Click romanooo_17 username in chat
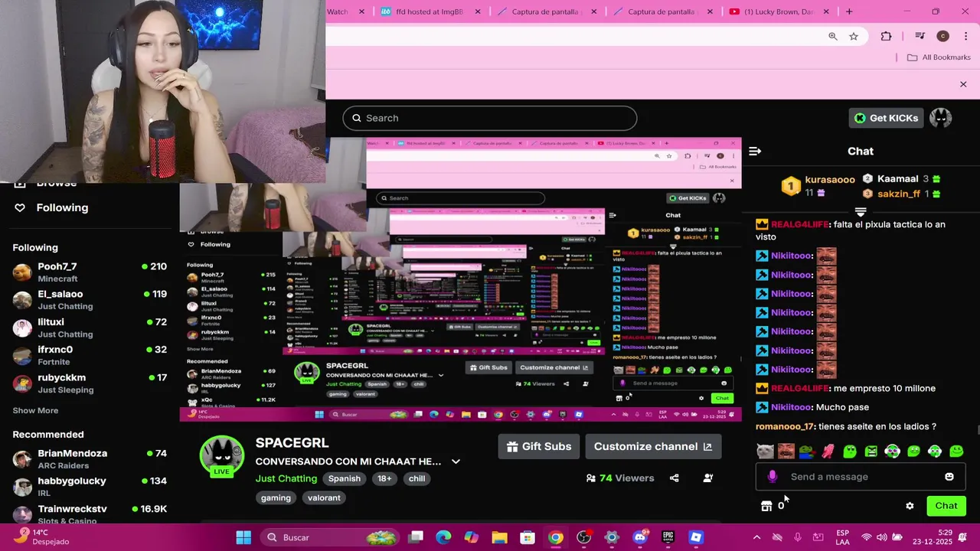 click(x=785, y=426)
